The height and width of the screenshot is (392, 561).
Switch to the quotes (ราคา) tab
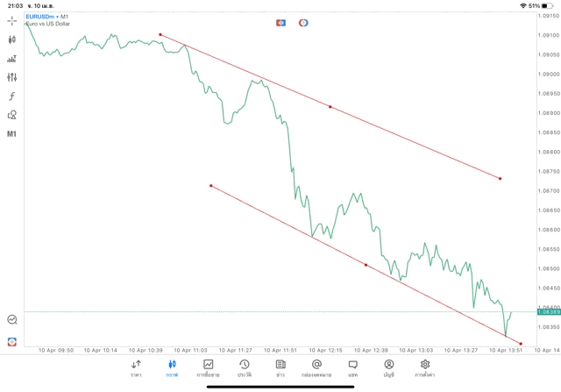(x=136, y=367)
